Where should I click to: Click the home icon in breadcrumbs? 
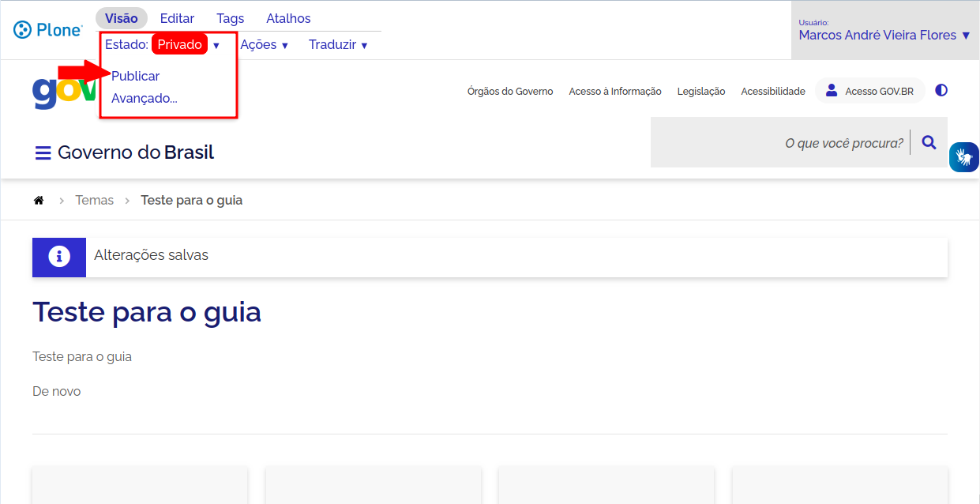click(38, 200)
